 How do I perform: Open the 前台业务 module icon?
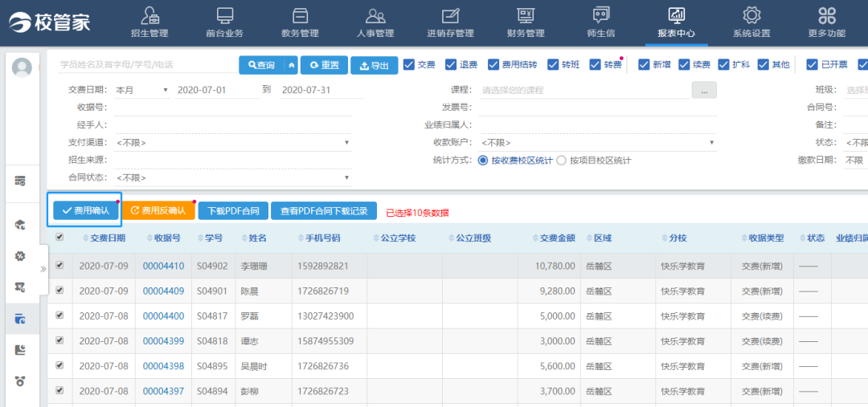[224, 16]
